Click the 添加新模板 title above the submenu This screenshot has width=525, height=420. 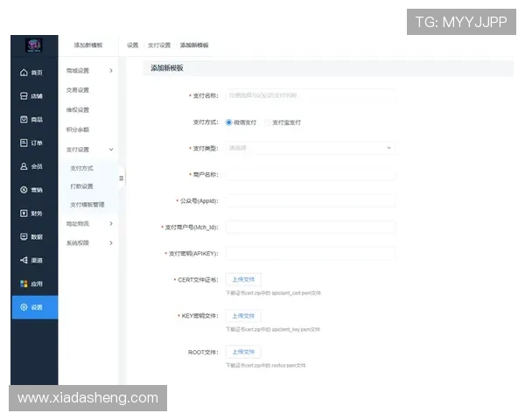point(88,45)
